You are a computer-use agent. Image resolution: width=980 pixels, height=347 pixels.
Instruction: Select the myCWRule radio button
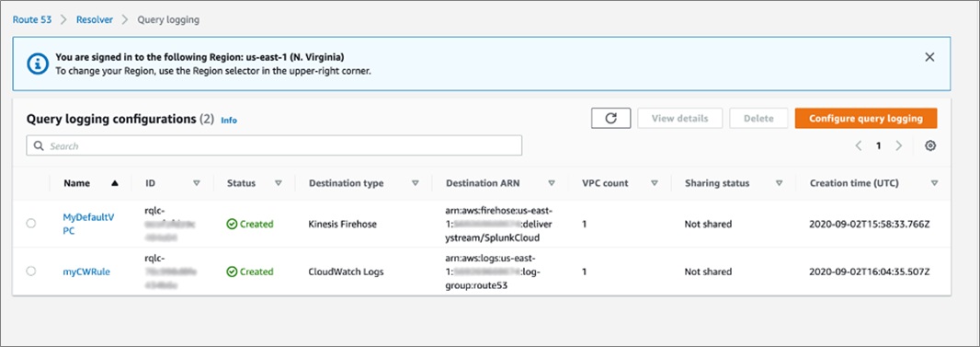pyautogui.click(x=31, y=272)
